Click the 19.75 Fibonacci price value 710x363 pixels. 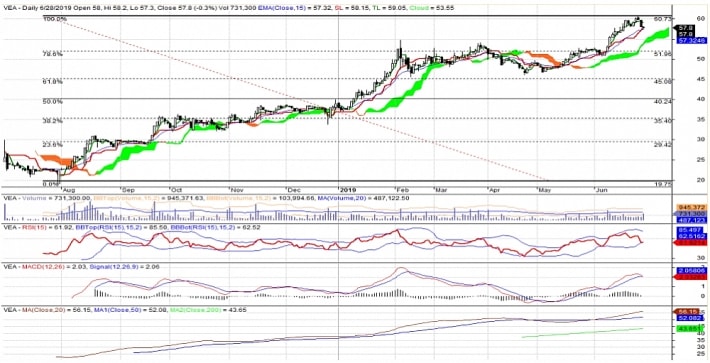pos(662,184)
